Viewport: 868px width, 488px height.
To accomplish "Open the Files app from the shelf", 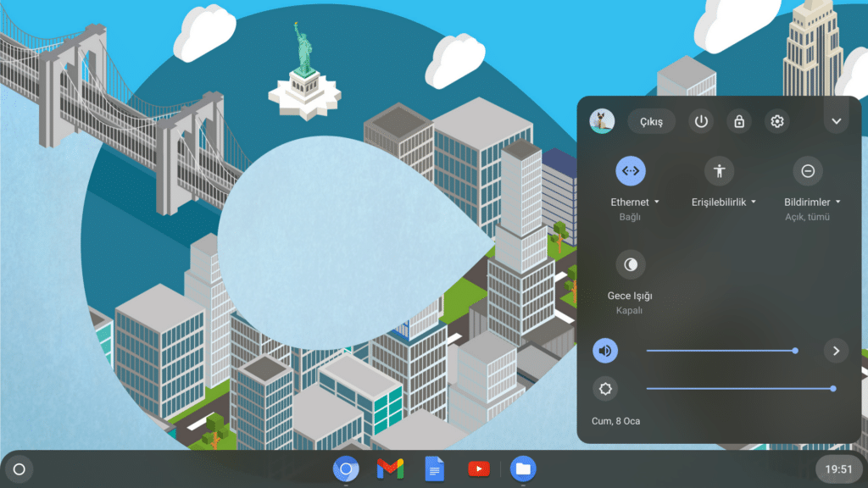I will coord(523,469).
